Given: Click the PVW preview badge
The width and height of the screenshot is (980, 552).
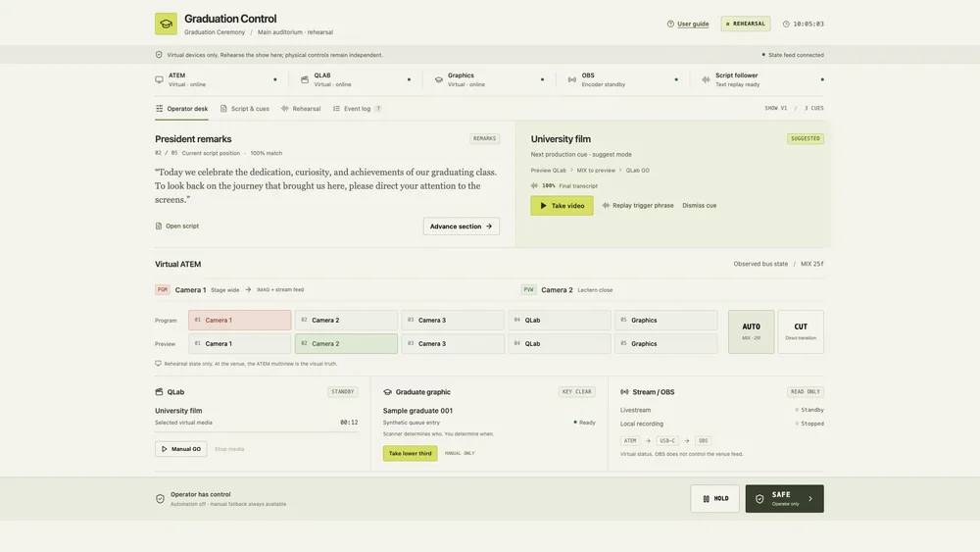Looking at the screenshot, I should pos(529,290).
